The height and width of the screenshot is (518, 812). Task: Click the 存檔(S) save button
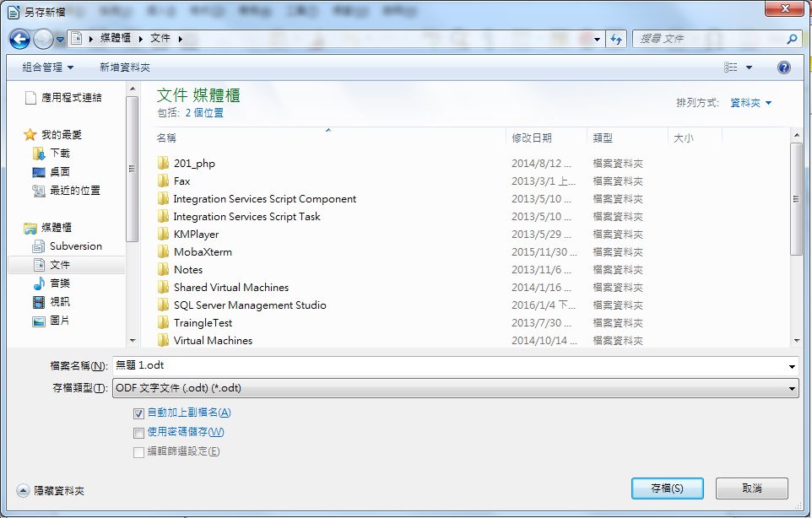point(667,488)
